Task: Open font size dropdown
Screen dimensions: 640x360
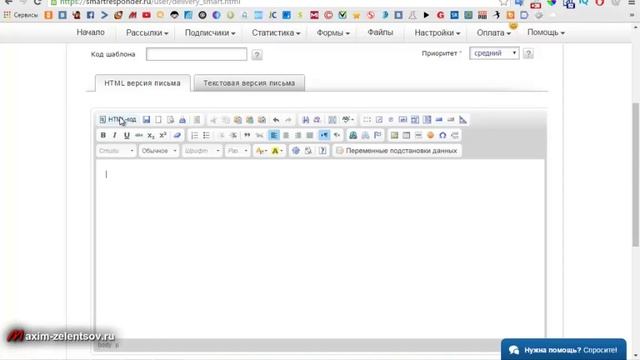Action: pos(237,151)
